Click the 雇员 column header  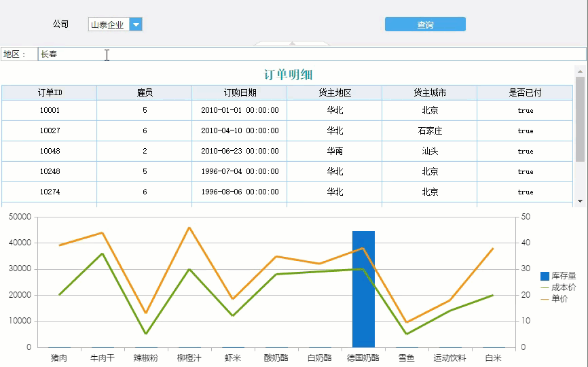pyautogui.click(x=145, y=92)
